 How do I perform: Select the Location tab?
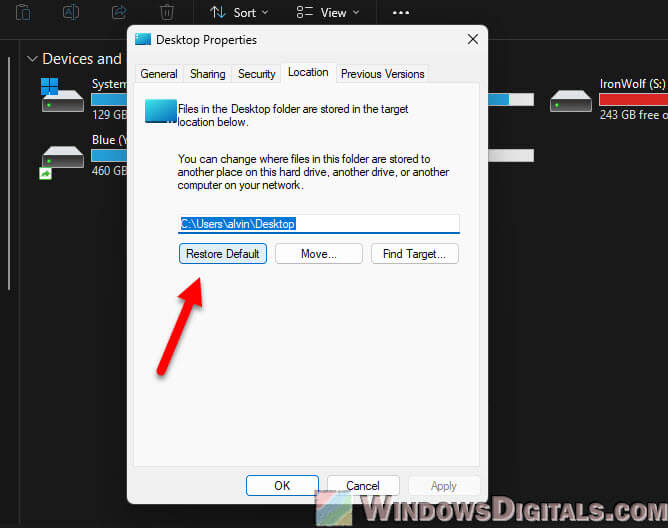coord(308,72)
